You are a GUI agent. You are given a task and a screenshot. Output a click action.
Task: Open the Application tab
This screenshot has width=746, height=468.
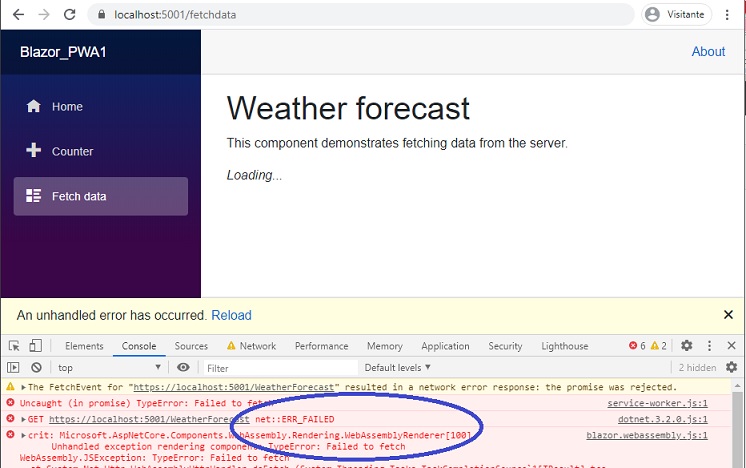445,346
